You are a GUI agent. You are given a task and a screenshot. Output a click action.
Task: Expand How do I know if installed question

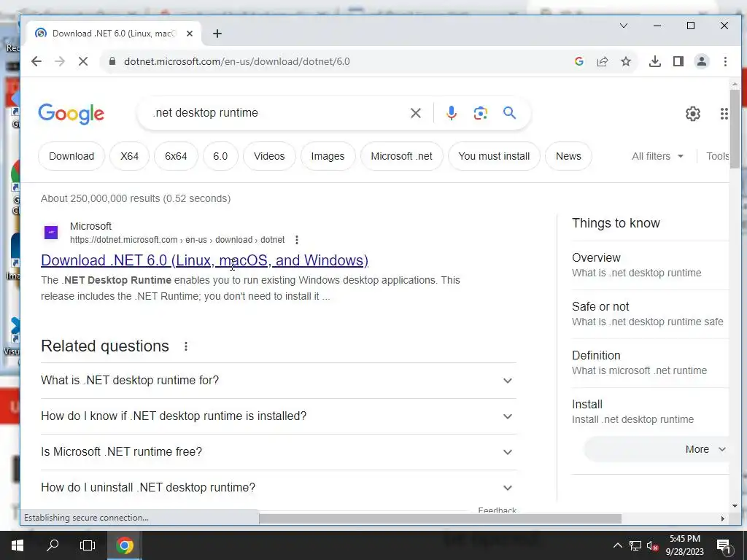tap(278, 416)
